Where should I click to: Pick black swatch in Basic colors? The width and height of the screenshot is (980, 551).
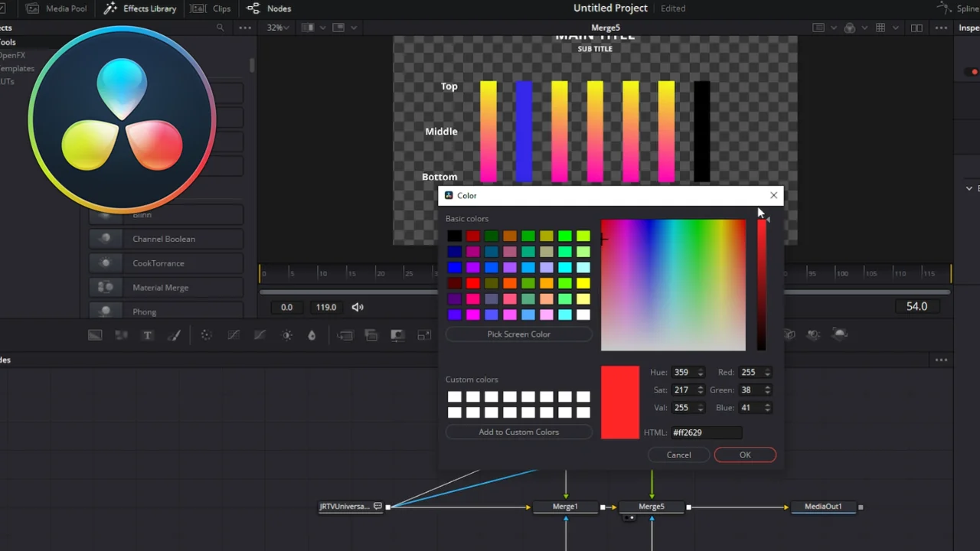point(455,236)
